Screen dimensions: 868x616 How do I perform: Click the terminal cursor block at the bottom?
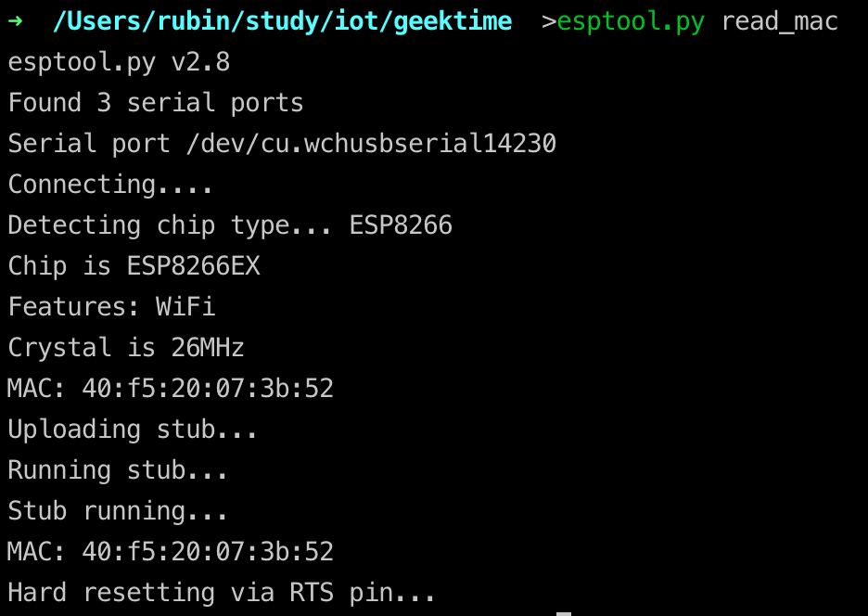[564, 612]
